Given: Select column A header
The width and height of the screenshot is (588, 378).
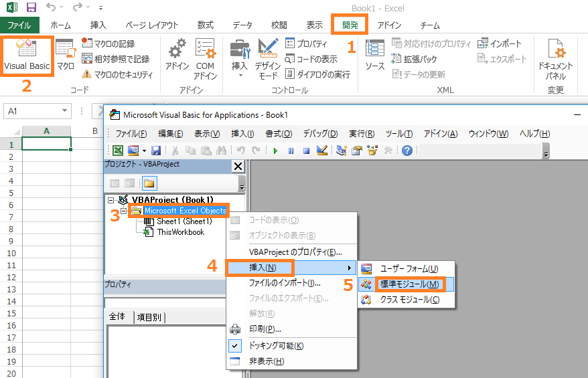Looking at the screenshot, I should coord(46,130).
